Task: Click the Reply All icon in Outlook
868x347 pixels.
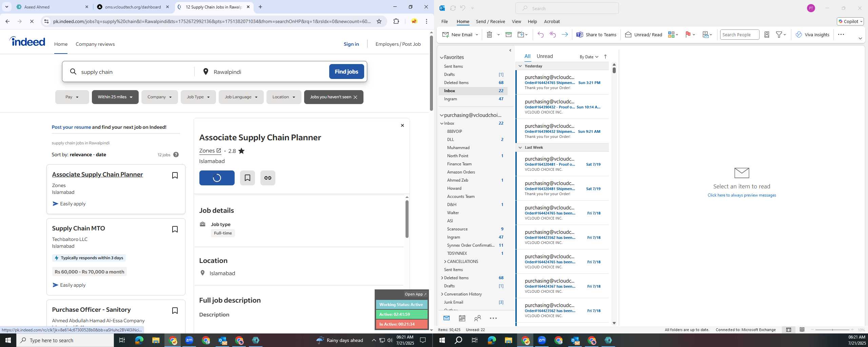Action: tap(553, 35)
